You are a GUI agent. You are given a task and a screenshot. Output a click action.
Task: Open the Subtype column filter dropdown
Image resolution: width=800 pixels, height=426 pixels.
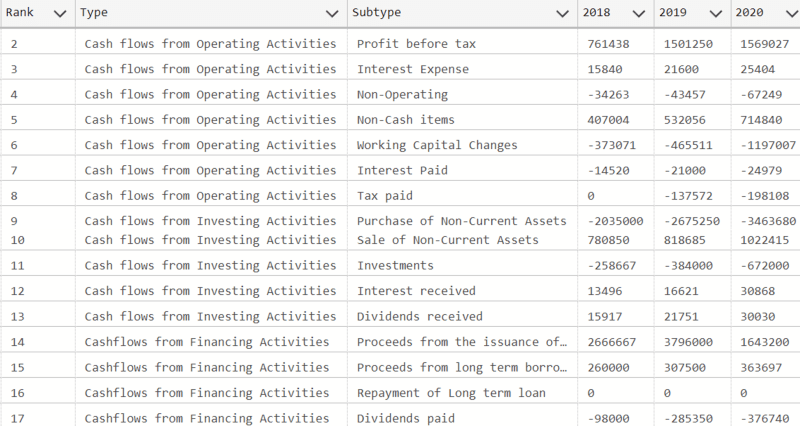pos(562,14)
